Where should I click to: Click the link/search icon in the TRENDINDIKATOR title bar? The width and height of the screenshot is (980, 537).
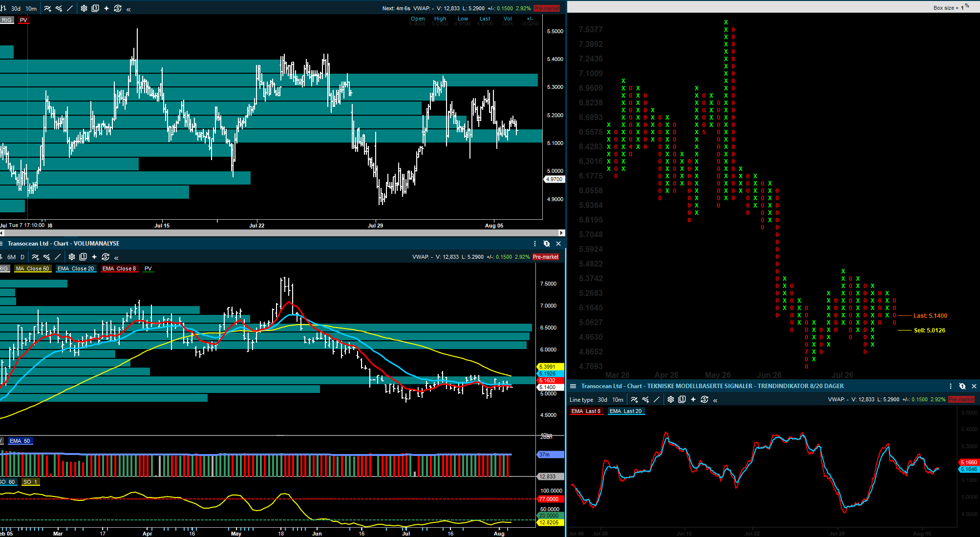(x=962, y=386)
